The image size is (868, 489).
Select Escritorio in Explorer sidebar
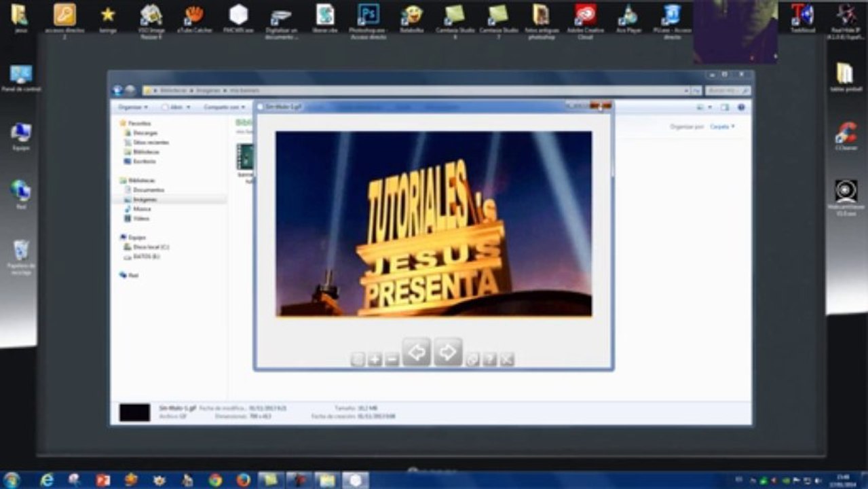[140, 162]
